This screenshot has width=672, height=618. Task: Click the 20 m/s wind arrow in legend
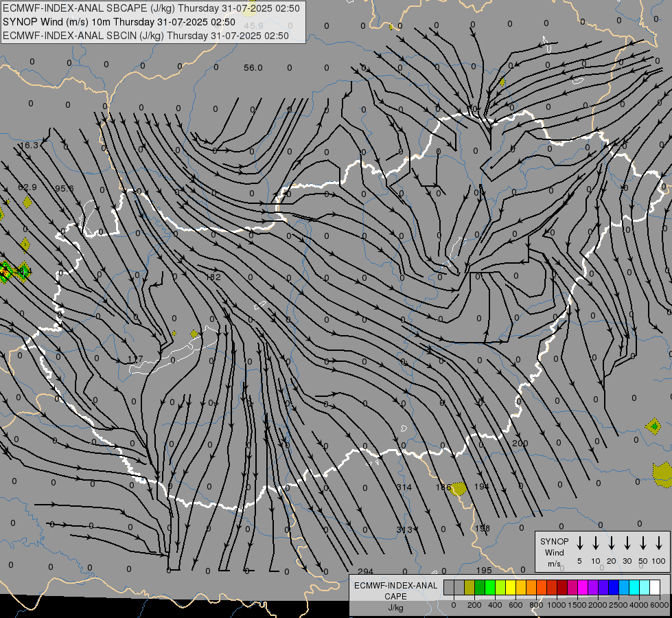612,543
